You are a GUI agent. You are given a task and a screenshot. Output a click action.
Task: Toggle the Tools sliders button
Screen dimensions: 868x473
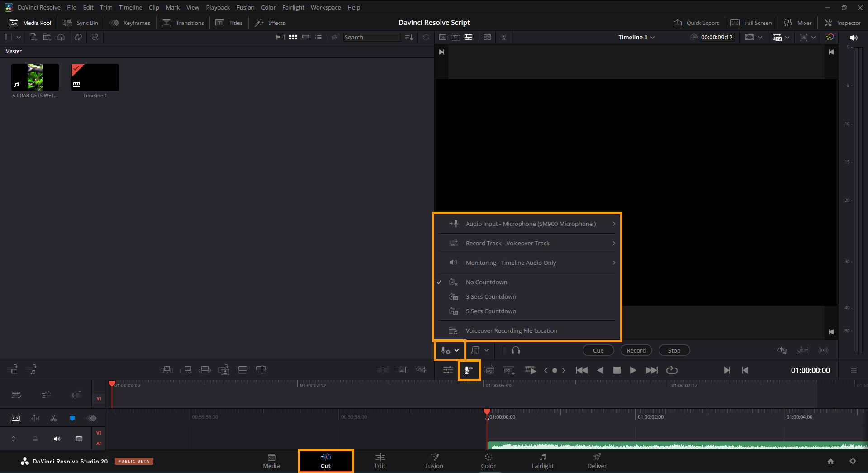[x=448, y=370]
